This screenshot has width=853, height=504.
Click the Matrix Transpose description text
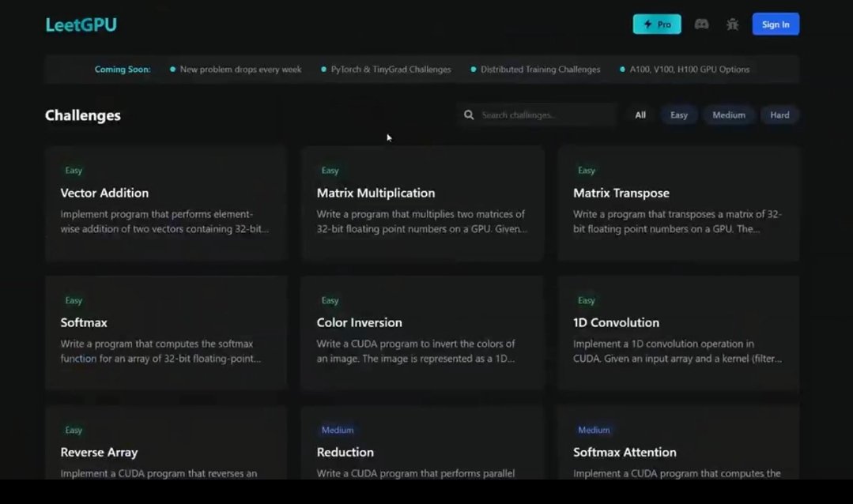tap(677, 222)
